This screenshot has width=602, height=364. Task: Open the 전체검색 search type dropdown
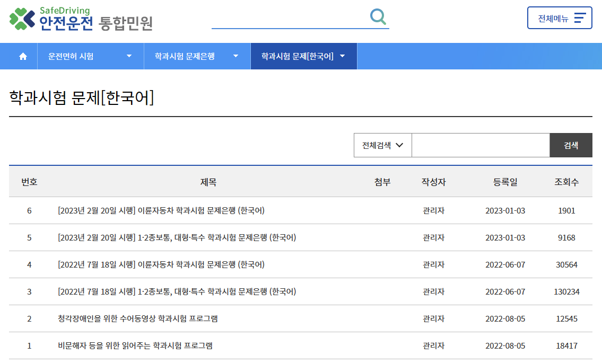[383, 145]
